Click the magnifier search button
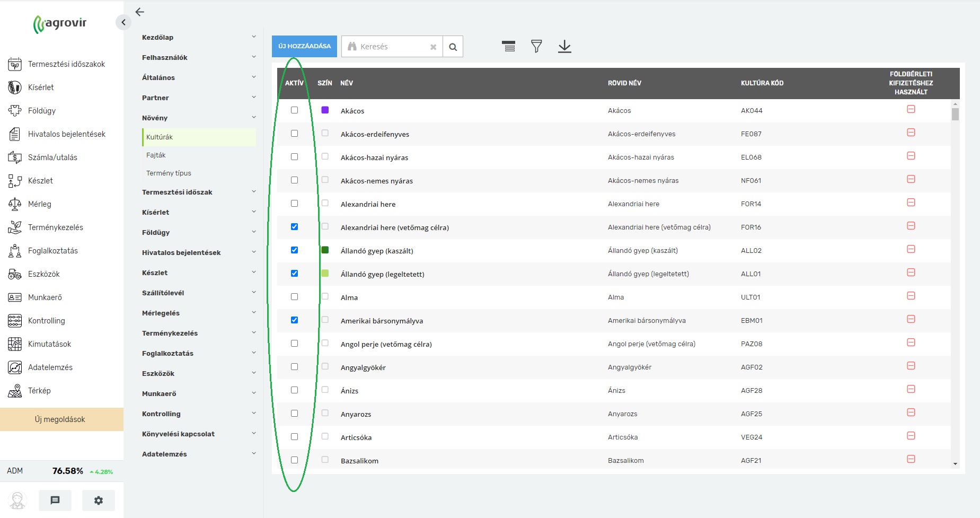The image size is (980, 518). 453,47
